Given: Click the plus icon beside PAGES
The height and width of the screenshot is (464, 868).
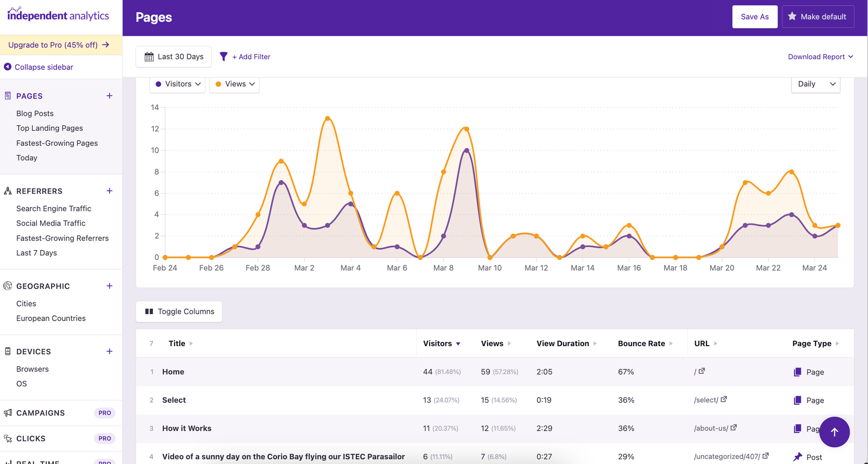Looking at the screenshot, I should tap(110, 96).
